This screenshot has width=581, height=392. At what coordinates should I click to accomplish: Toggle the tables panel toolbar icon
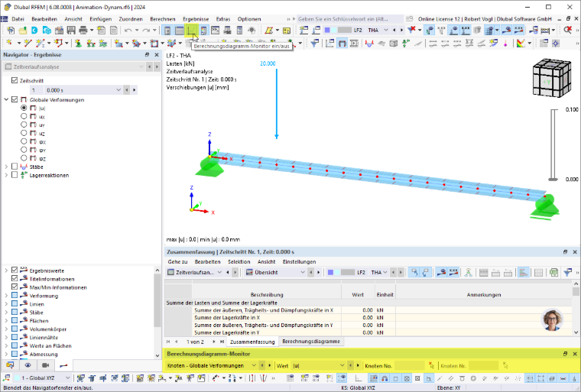point(180,31)
